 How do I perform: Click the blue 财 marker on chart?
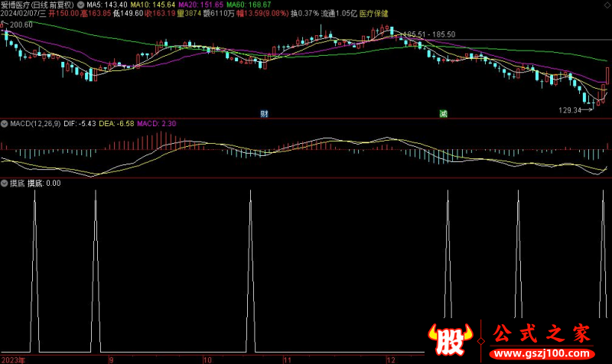(264, 114)
